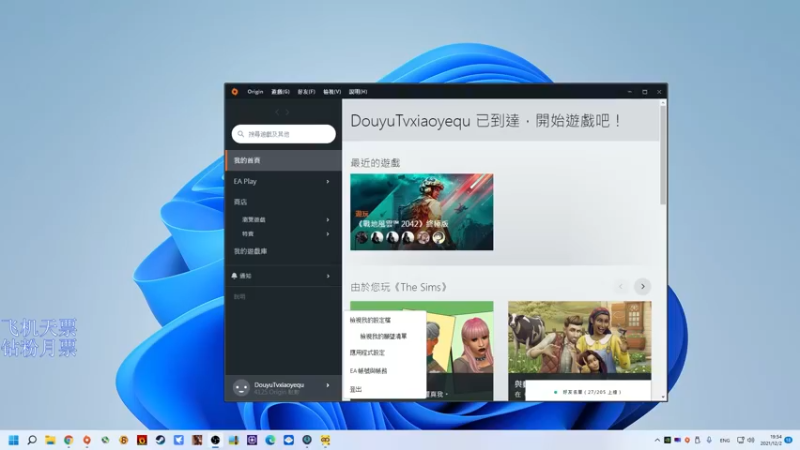Expand the EA Play submenu arrow

[328, 181]
